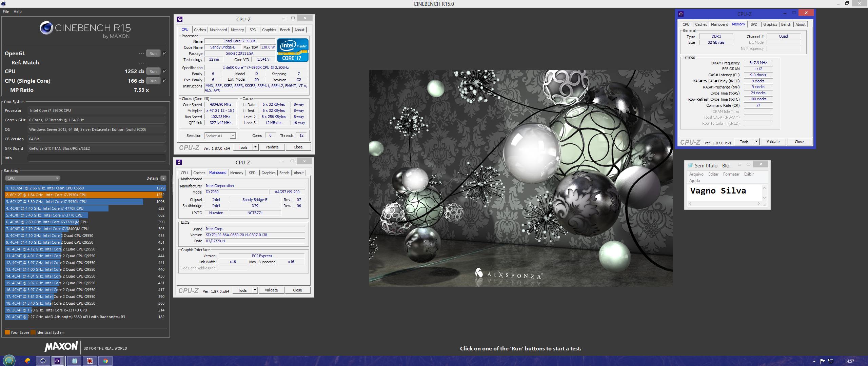Open Tools dropdown arrow in CPU-tab CPU-Z window
The height and width of the screenshot is (366, 868).
256,147
